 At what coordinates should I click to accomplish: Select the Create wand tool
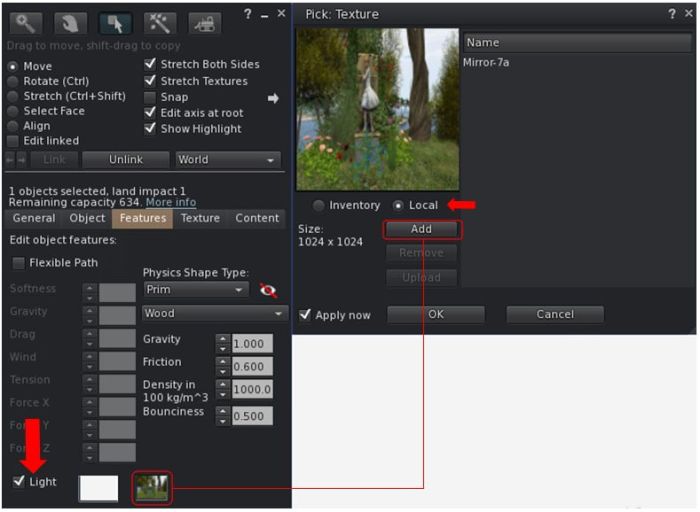[x=158, y=22]
